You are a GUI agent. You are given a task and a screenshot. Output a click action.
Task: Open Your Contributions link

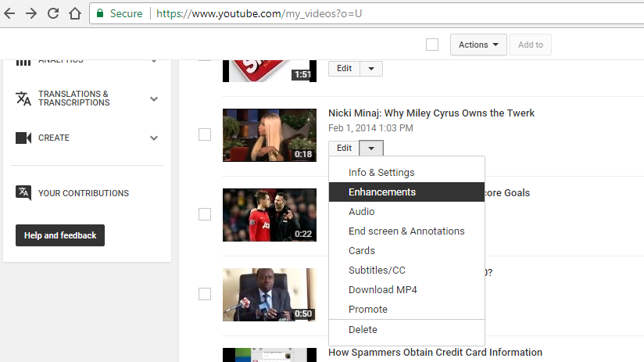(84, 193)
